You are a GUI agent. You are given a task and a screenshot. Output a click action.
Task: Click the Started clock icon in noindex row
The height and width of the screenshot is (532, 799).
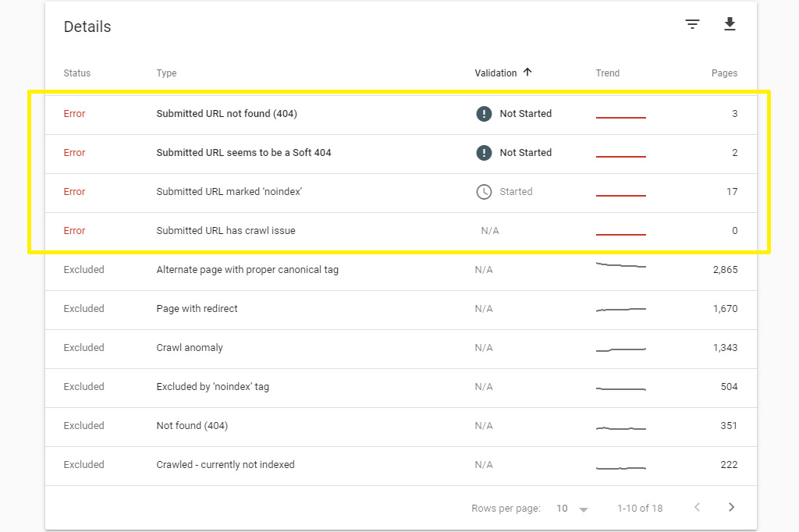(484, 192)
